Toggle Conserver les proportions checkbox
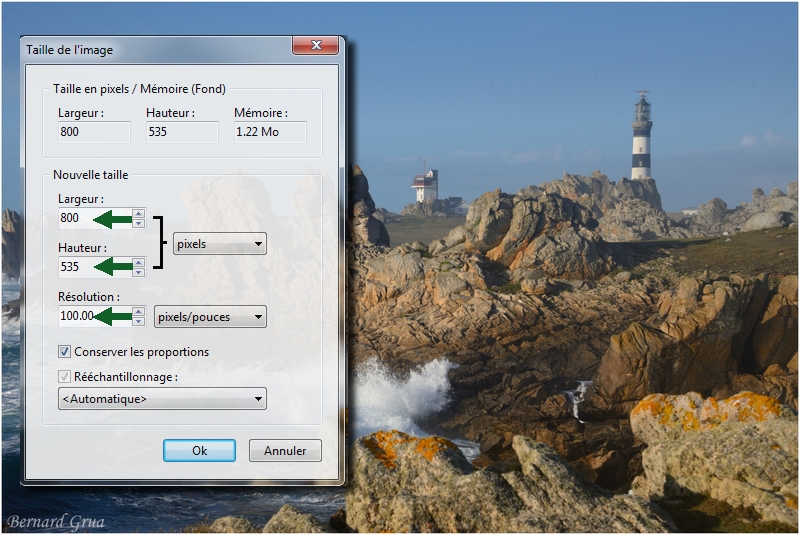The width and height of the screenshot is (800, 535). point(65,352)
